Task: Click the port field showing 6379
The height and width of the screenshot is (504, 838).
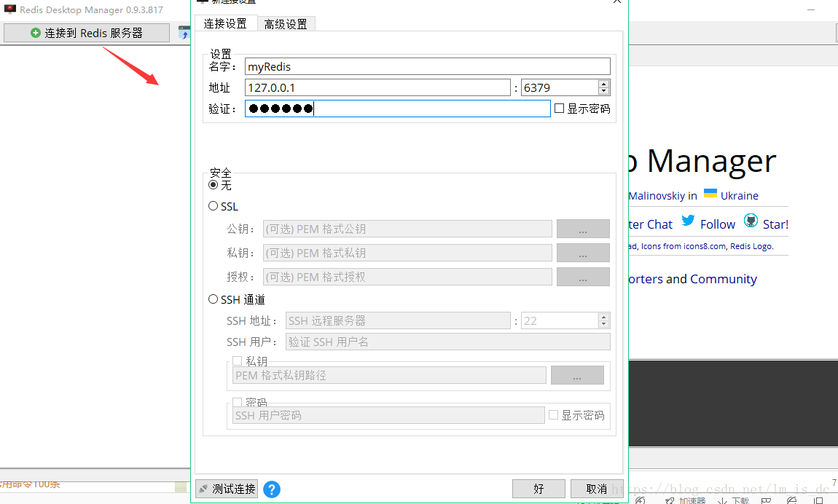Action: click(560, 87)
